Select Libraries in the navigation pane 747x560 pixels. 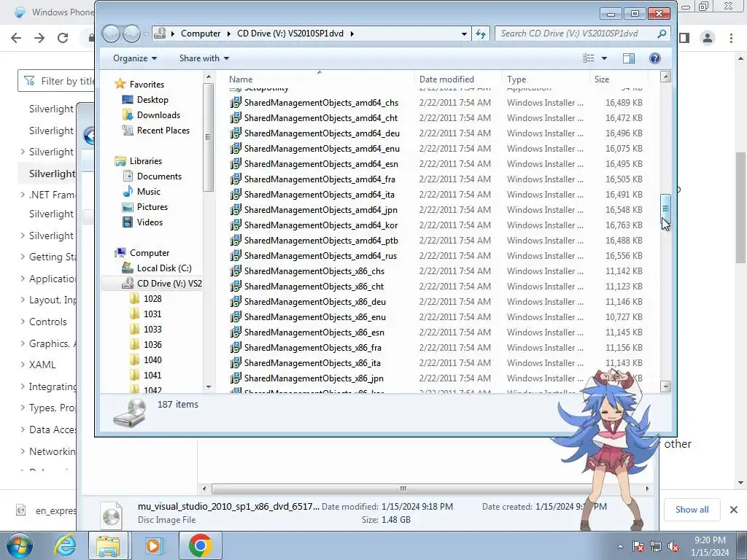coord(145,161)
